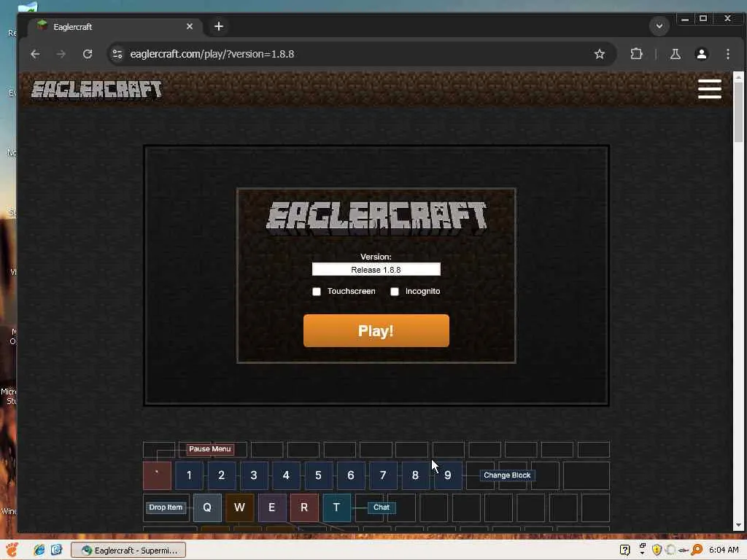Click the number 9 key tile
The image size is (747, 560).
click(x=448, y=475)
